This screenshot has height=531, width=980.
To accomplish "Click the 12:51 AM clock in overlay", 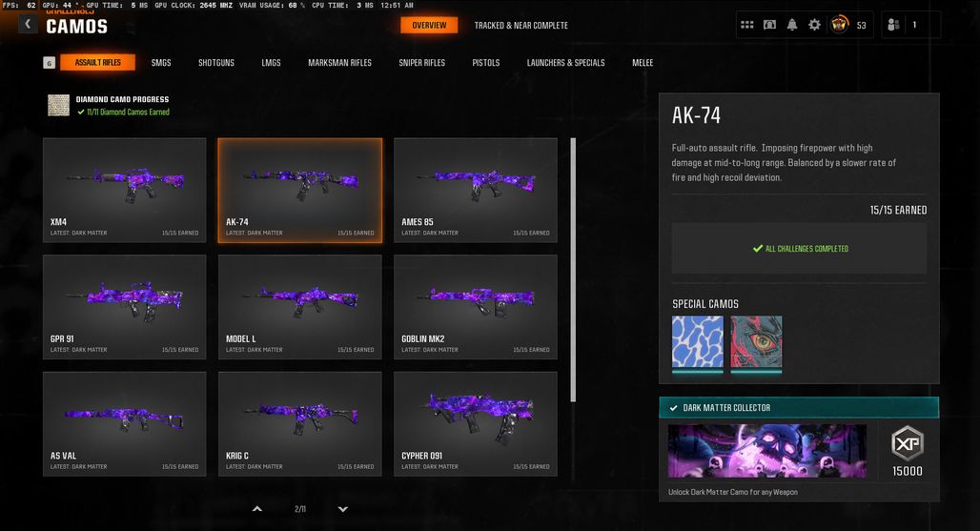I will [397, 5].
